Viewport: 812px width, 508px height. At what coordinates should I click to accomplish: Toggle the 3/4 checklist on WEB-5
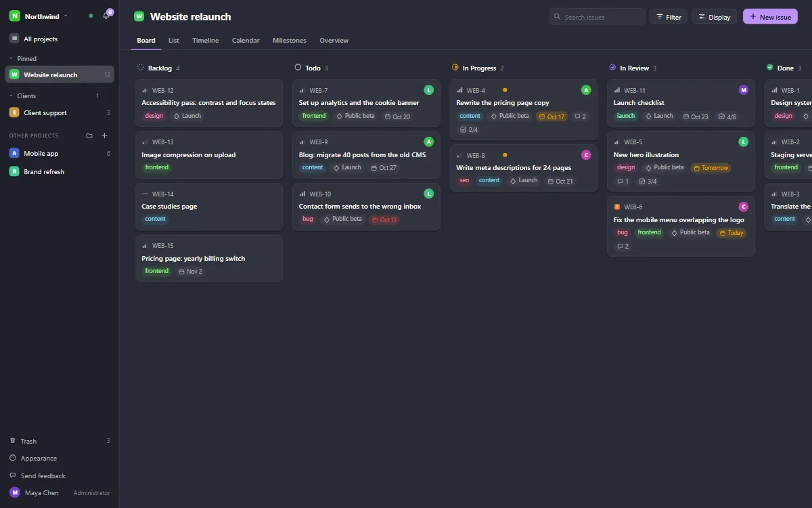coord(648,182)
